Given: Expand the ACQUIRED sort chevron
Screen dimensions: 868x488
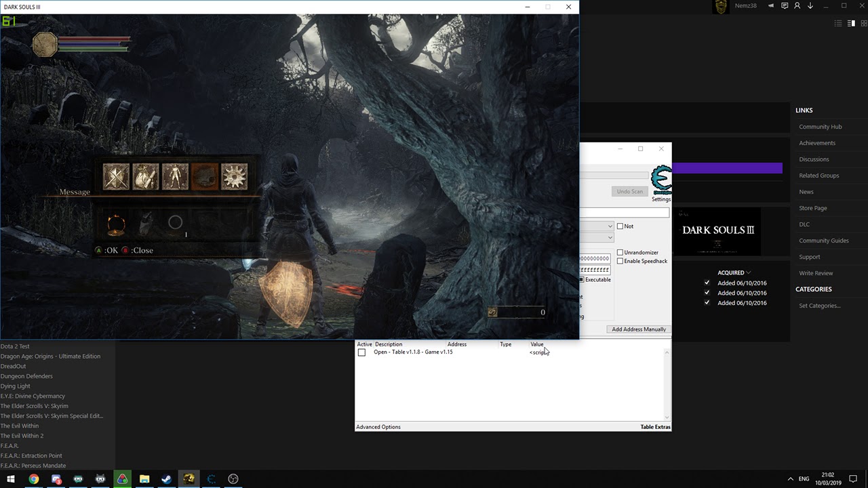Looking at the screenshot, I should 748,272.
